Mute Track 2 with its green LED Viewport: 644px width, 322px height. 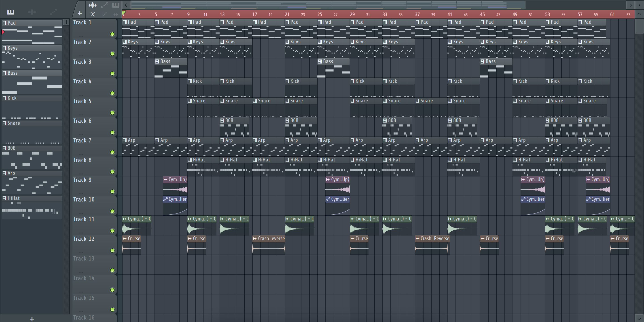112,54
